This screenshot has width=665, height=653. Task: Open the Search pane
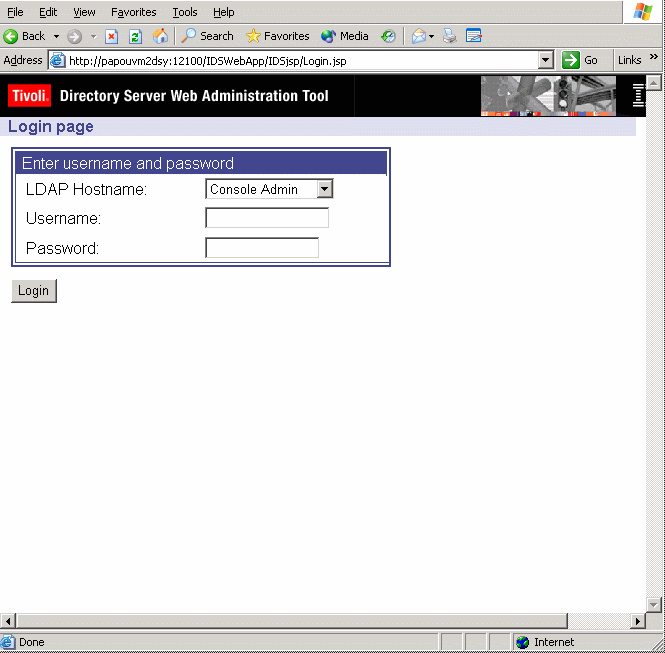[207, 36]
